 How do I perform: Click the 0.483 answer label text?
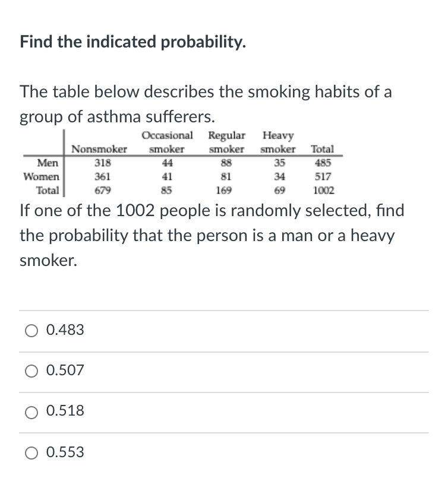(x=64, y=330)
